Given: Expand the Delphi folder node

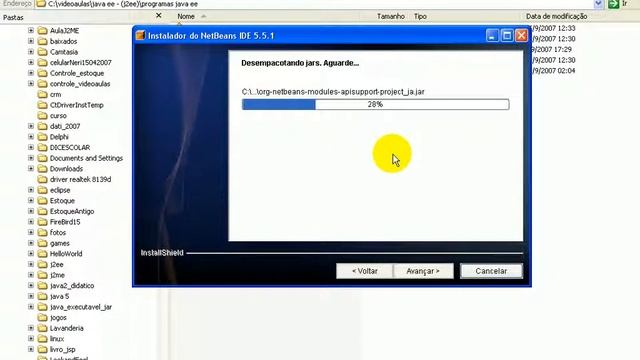Looking at the screenshot, I should (31, 137).
